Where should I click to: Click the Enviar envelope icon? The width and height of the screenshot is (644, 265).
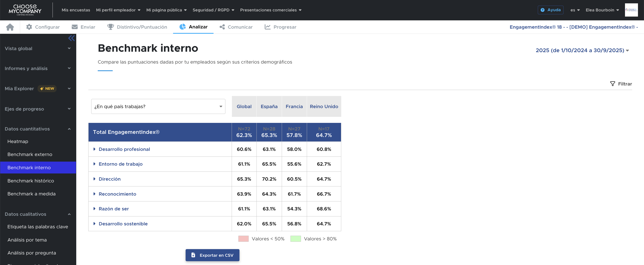74,27
